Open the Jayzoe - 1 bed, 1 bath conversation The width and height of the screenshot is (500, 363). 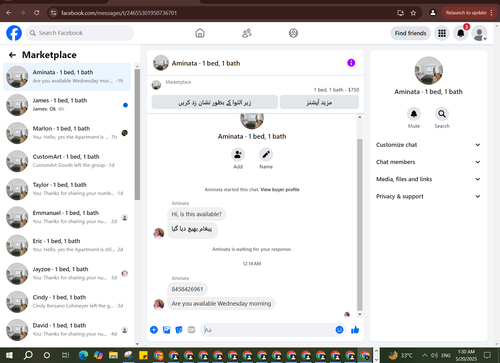coord(67,273)
